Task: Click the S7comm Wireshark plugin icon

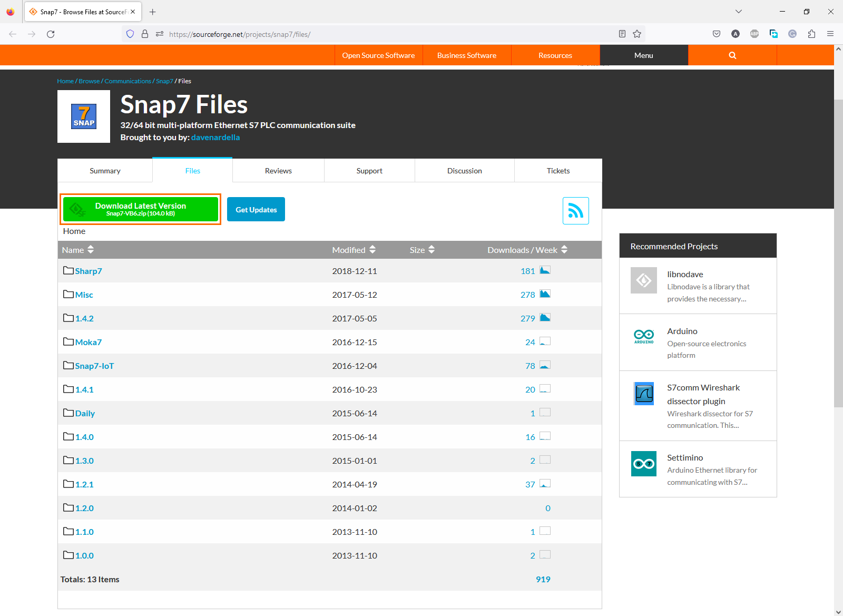Action: [643, 394]
